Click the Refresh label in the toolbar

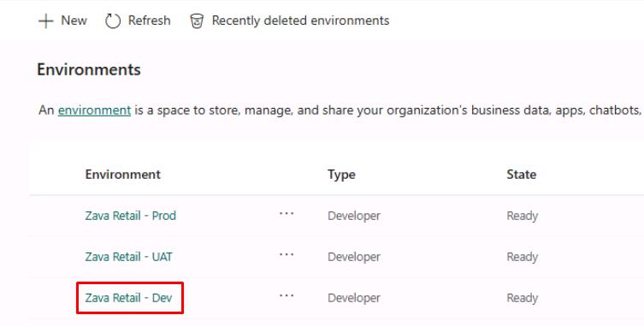click(x=149, y=21)
